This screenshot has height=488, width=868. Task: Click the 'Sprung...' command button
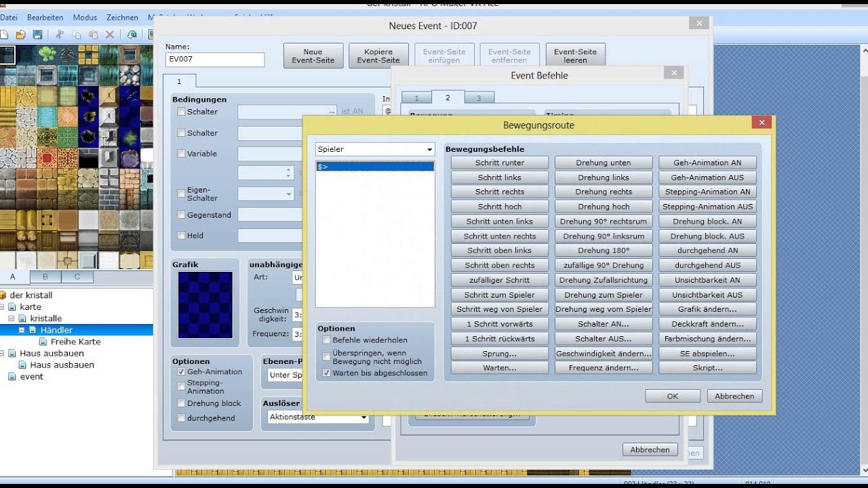(500, 354)
